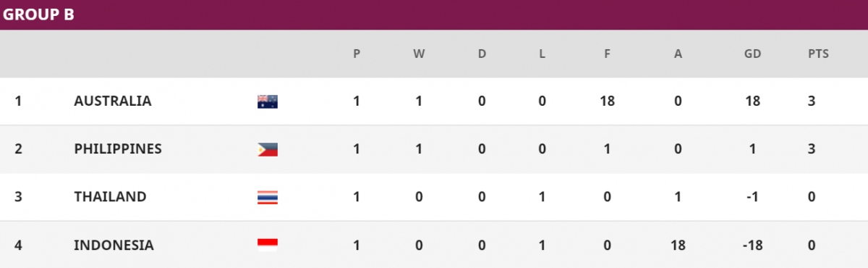Click the F column header

pos(607,54)
